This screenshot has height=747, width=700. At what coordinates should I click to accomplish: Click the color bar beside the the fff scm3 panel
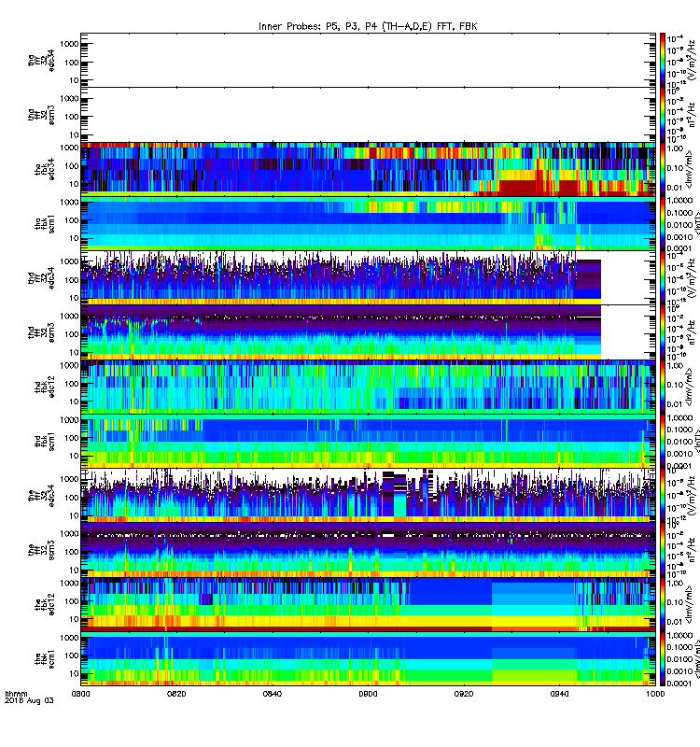point(663,550)
